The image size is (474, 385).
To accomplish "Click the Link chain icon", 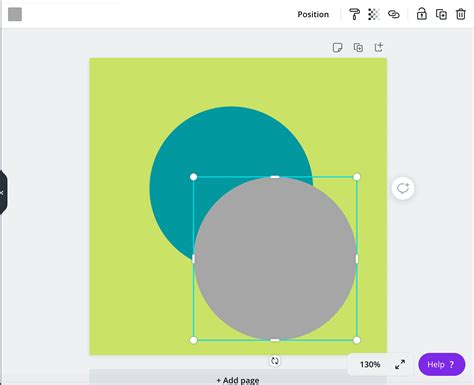I will tap(394, 14).
